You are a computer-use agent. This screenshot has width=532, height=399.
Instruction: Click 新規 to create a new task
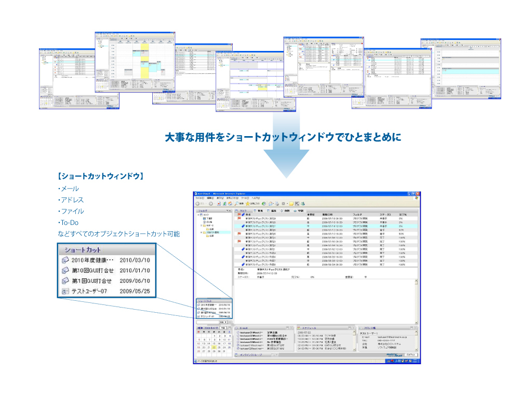pos(259,211)
